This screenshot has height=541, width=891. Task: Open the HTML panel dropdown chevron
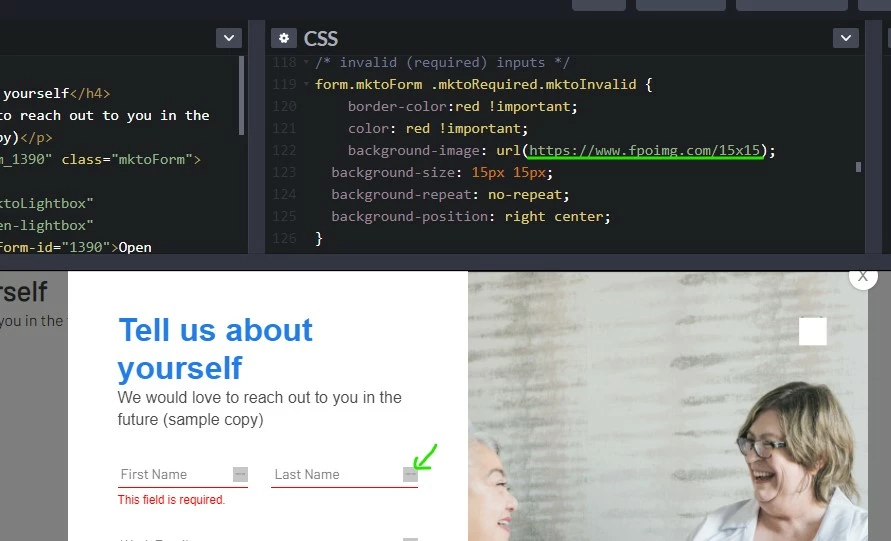[229, 38]
